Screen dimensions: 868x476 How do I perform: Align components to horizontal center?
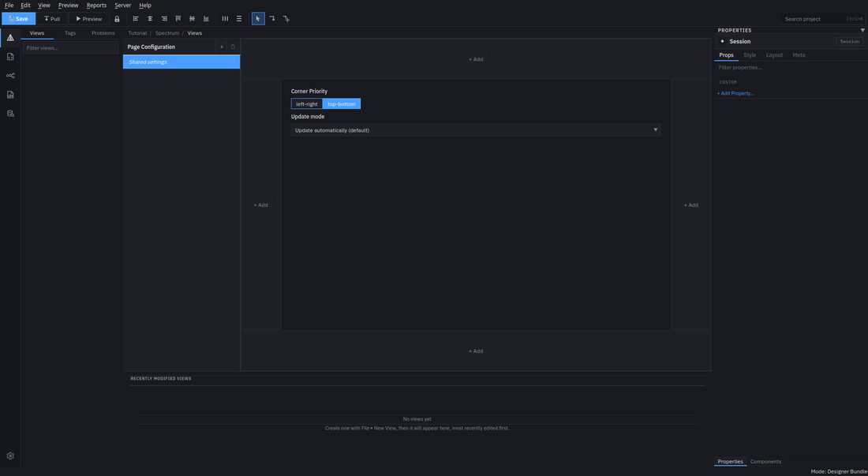pyautogui.click(x=150, y=19)
